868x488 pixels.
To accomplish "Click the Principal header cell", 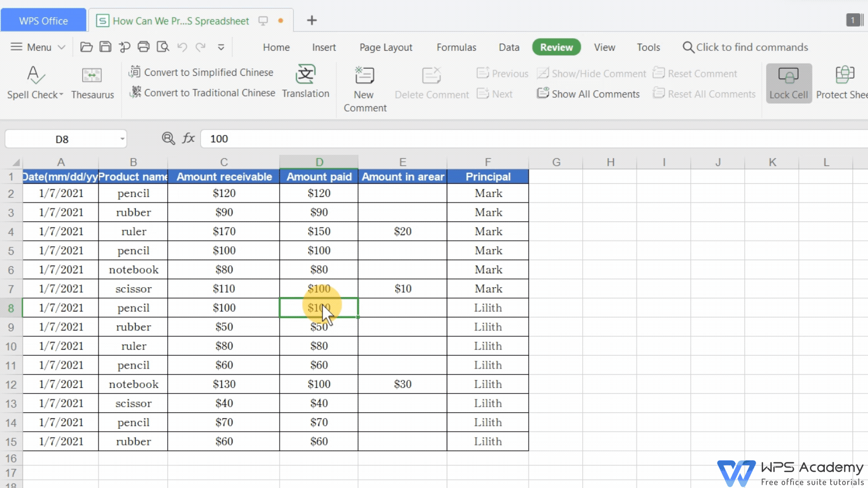I will 488,176.
